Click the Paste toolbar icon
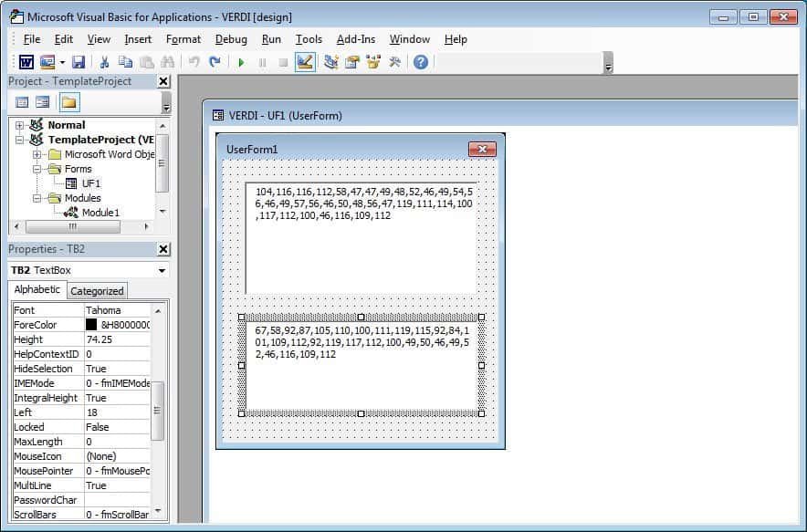807x532 pixels. 147,62
